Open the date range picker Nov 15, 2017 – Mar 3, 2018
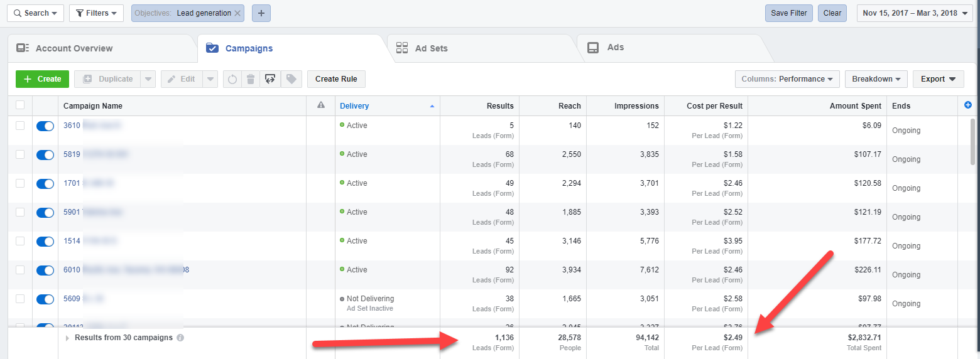 click(915, 13)
